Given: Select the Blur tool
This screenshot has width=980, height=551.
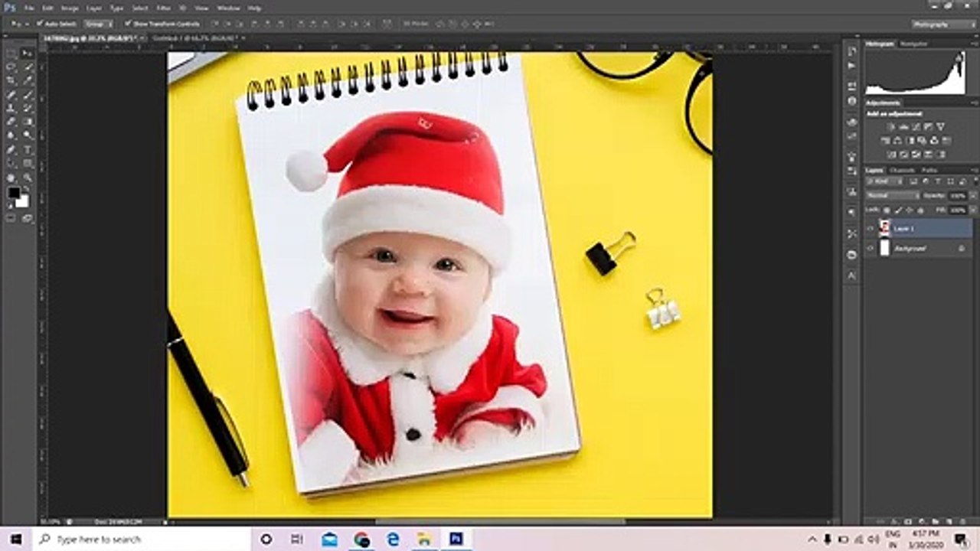Looking at the screenshot, I should pos(11,135).
